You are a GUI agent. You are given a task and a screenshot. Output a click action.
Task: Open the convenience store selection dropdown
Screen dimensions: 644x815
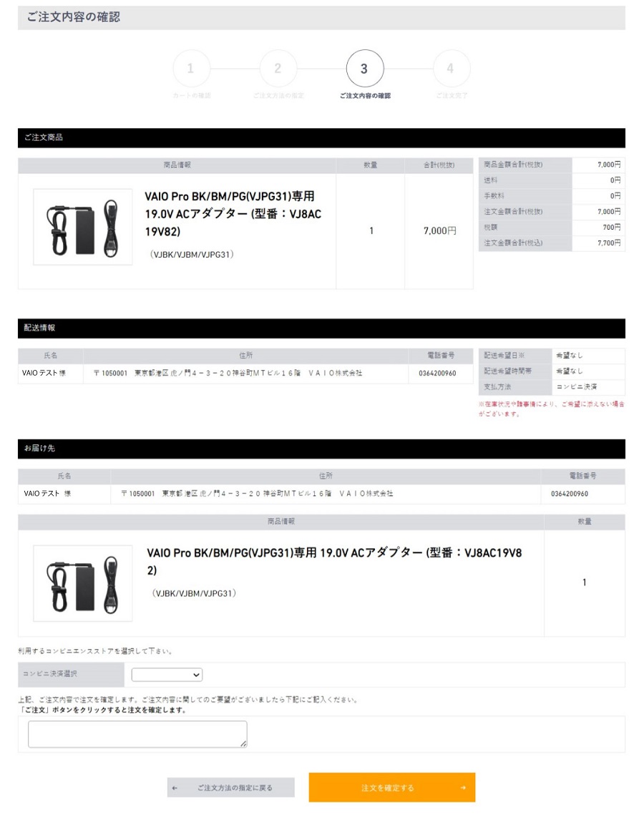click(167, 675)
